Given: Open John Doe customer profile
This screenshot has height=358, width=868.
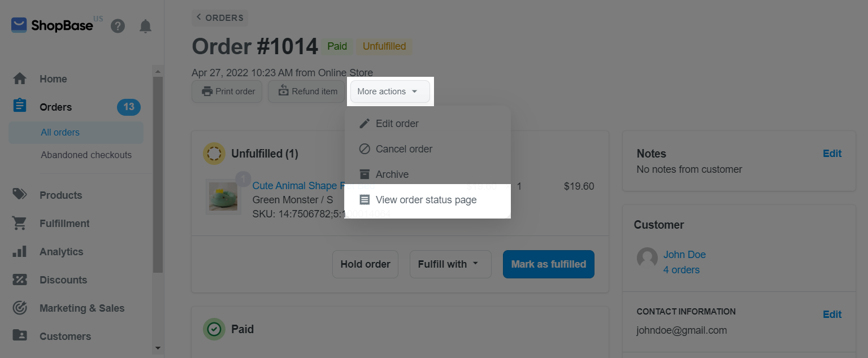Looking at the screenshot, I should [x=684, y=255].
